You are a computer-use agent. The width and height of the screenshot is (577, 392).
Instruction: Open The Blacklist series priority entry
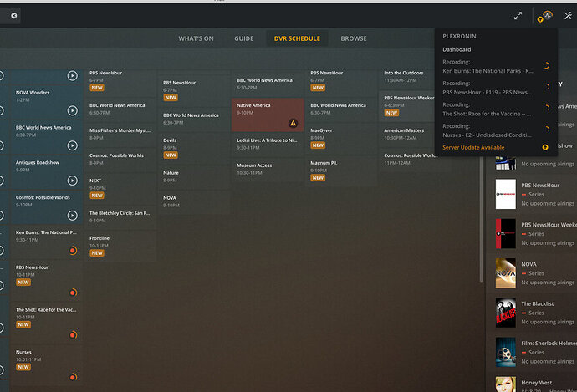(x=531, y=313)
